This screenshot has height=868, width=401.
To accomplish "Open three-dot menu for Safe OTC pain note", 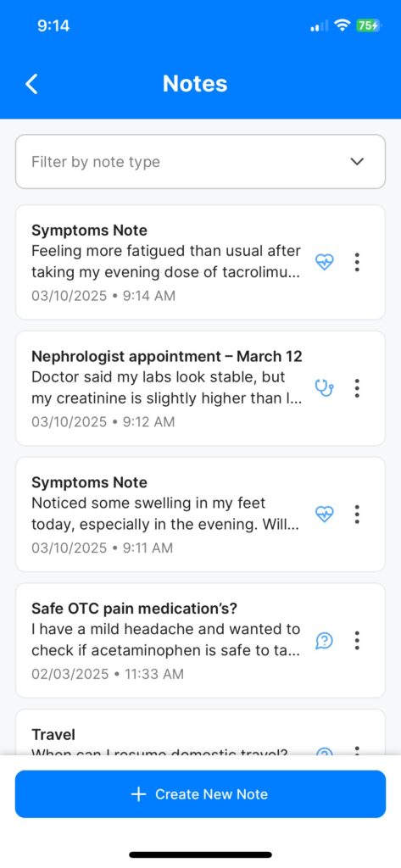I will pyautogui.click(x=357, y=641).
